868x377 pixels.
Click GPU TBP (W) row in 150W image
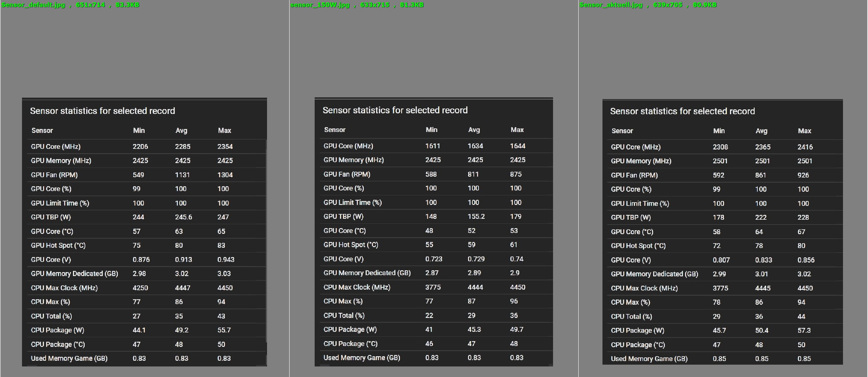(x=343, y=217)
